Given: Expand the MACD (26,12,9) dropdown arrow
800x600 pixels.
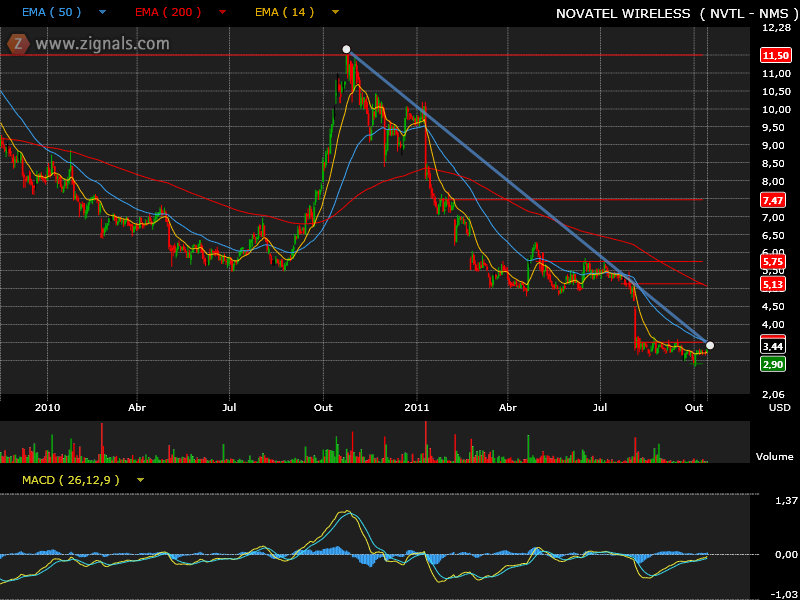Looking at the screenshot, I should pos(140,480).
